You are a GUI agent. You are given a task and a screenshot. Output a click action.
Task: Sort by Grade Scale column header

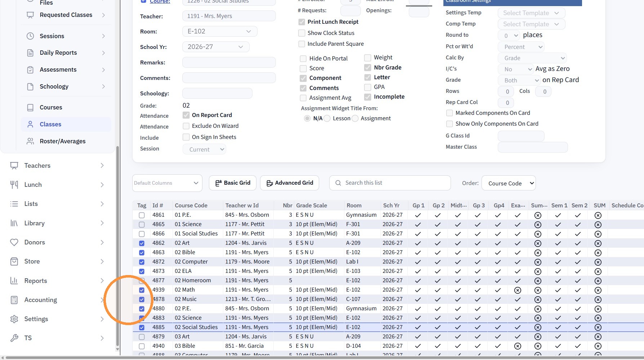(x=319, y=206)
